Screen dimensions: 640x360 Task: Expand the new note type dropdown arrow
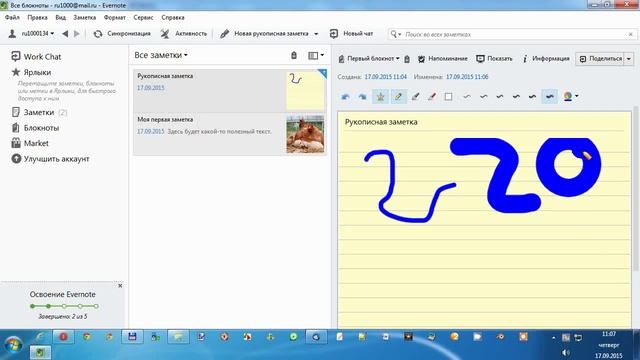(316, 34)
